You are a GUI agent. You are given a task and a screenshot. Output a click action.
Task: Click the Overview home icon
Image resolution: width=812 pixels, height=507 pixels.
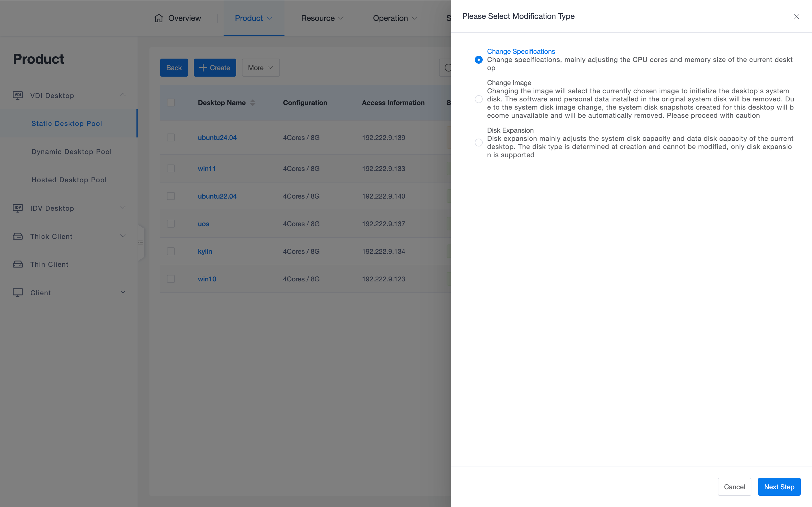point(159,18)
